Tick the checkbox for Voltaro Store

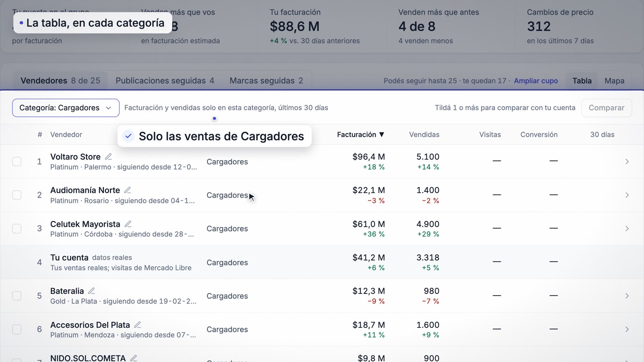coord(17,162)
